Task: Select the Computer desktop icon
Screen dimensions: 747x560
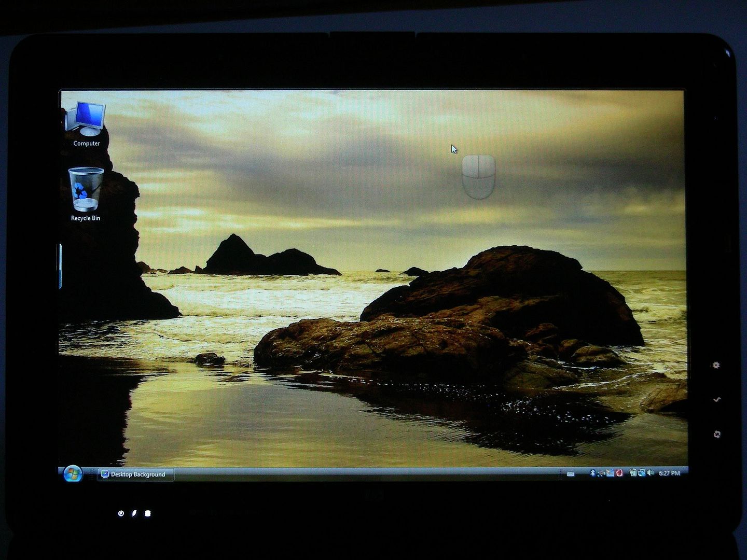Action: coord(86,124)
